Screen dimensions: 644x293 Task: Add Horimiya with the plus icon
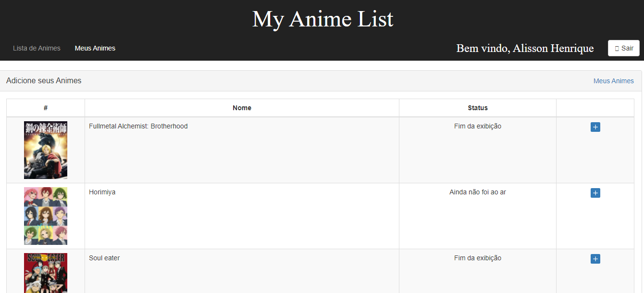point(595,193)
